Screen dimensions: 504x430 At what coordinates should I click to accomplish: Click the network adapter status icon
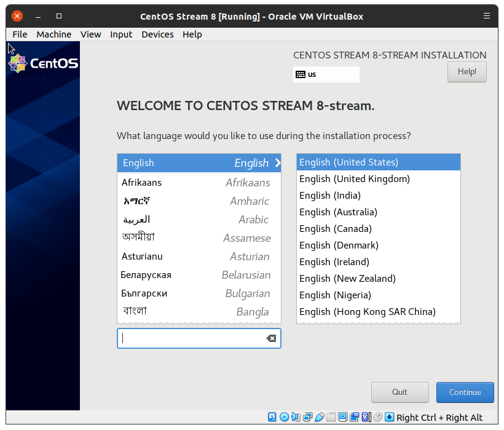307,417
